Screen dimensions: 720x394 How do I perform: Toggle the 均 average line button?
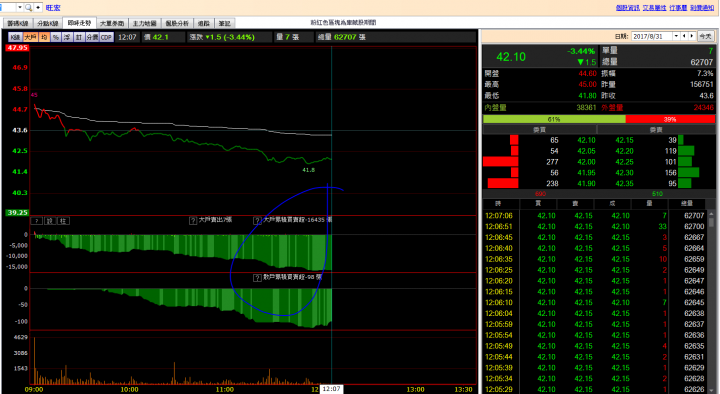(45, 37)
